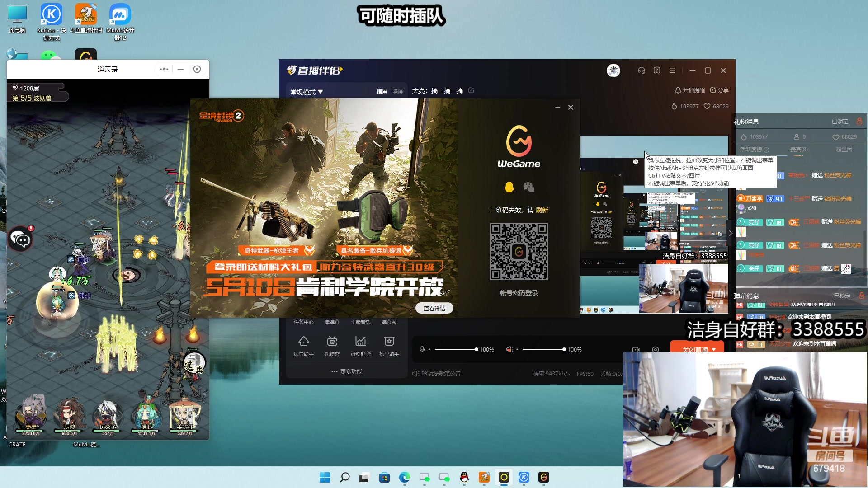Open 正版音乐 licensed music feature
The width and height of the screenshot is (868, 488).
[x=360, y=322]
